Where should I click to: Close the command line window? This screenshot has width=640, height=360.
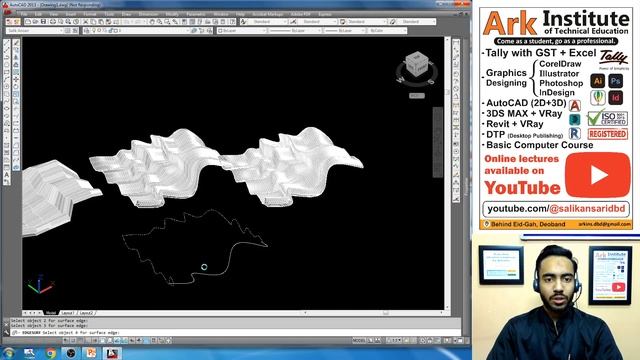point(6,324)
